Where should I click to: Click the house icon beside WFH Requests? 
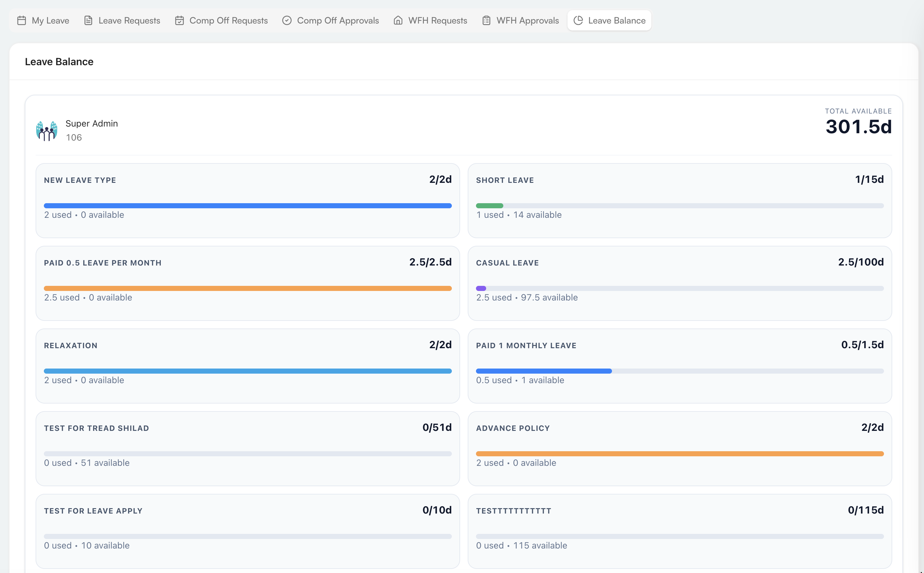tap(398, 20)
